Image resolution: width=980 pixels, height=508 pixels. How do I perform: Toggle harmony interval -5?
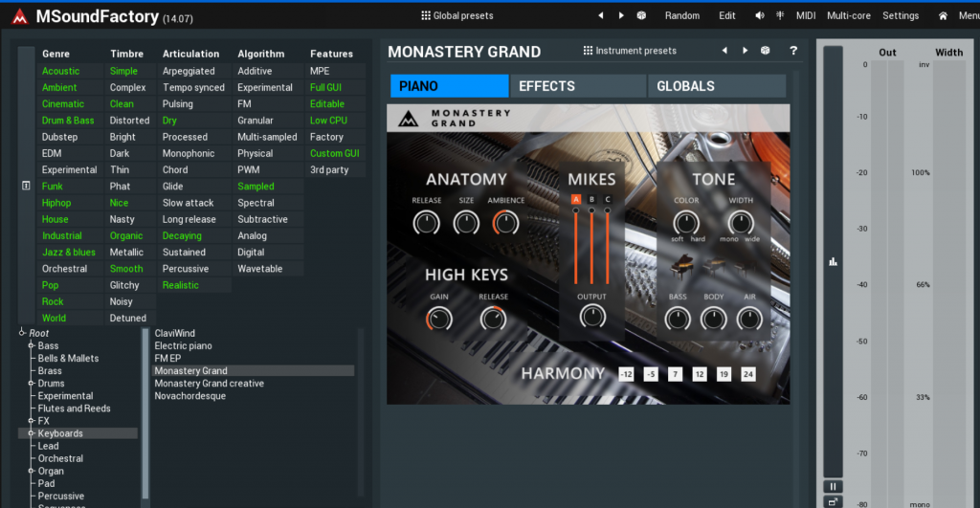651,374
